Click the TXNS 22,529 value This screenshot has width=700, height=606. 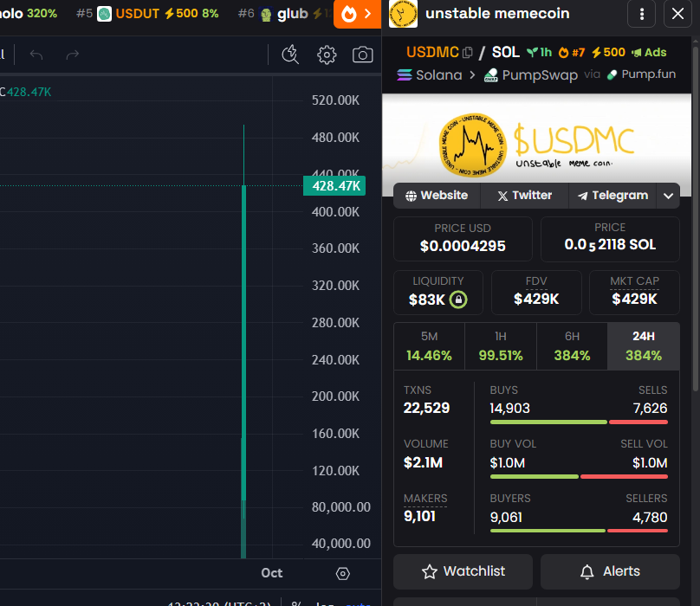click(x=426, y=409)
